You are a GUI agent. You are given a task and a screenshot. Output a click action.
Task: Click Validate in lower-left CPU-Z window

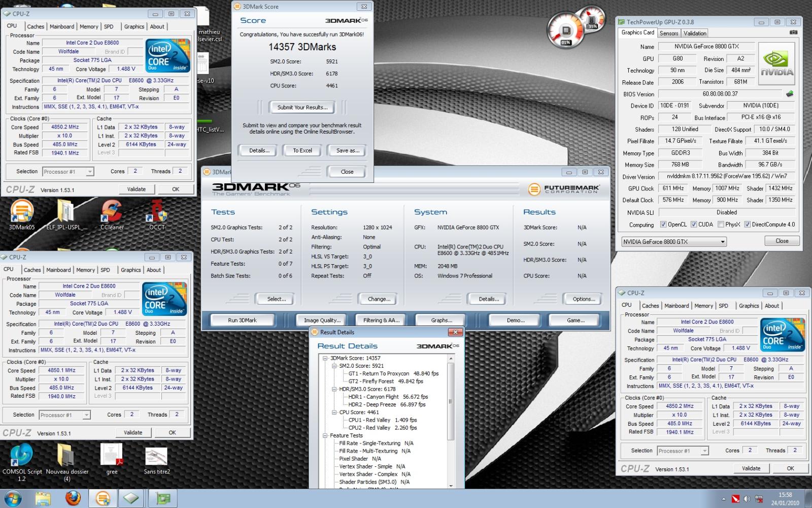coord(133,432)
